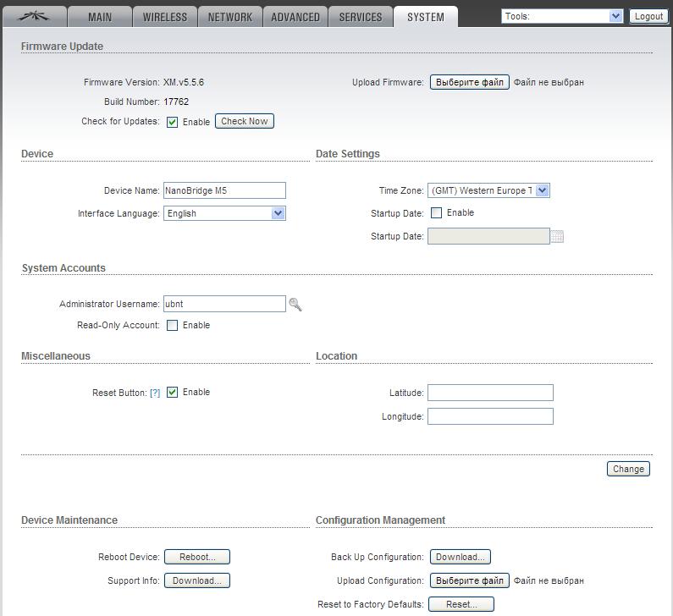Open the Startup Date calendar icon
This screenshot has width=673, height=616.
pyautogui.click(x=557, y=237)
